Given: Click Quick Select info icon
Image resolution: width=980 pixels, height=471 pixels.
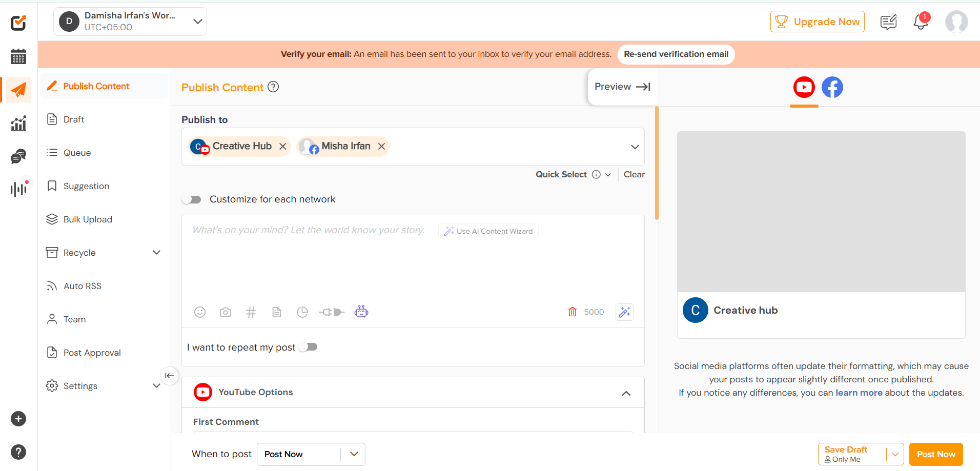Looking at the screenshot, I should pyautogui.click(x=596, y=174).
